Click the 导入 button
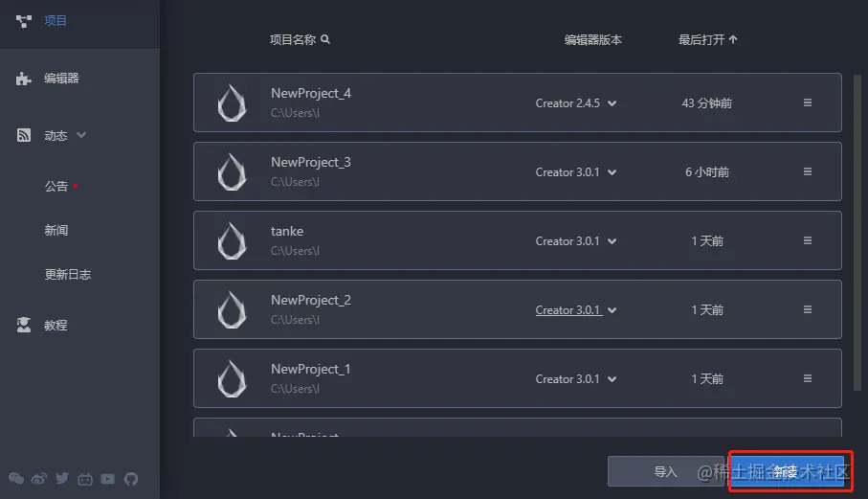Viewport: 868px width, 499px height. point(665,471)
